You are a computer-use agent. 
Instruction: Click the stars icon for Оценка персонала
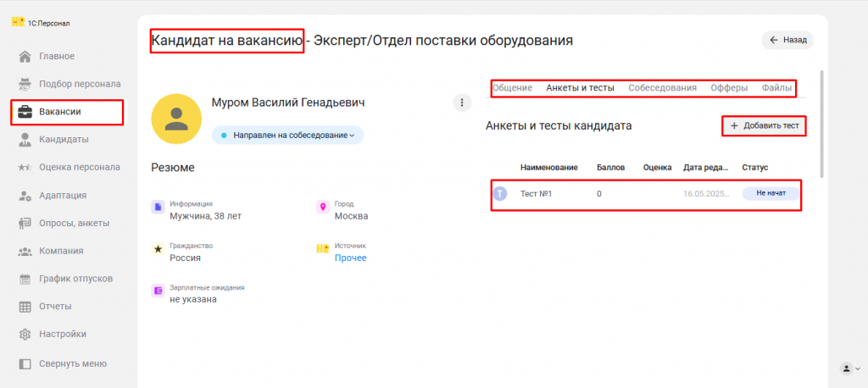(x=25, y=167)
